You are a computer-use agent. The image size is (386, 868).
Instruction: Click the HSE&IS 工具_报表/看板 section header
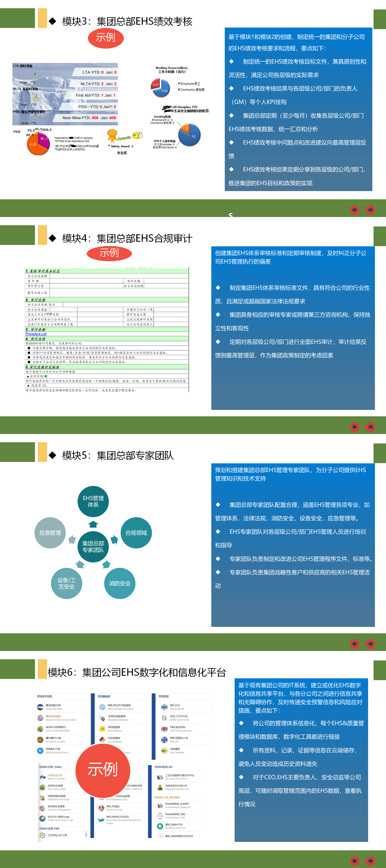click(167, 797)
